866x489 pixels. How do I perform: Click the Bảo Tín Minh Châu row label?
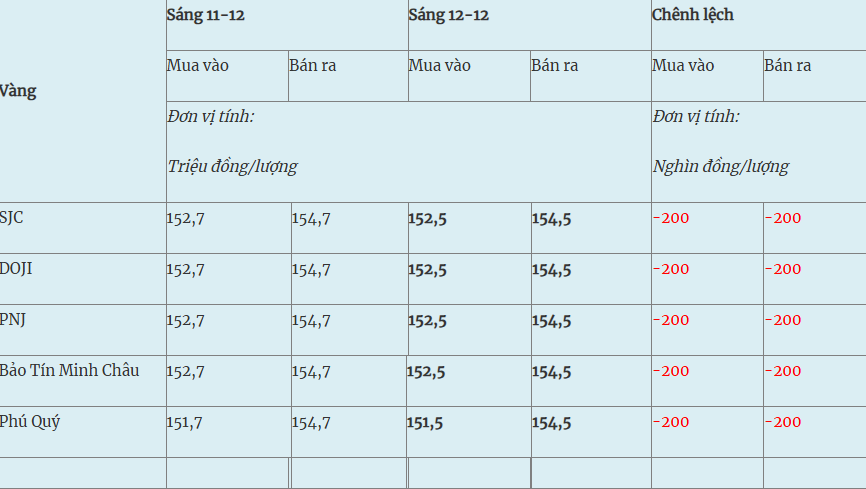tap(69, 370)
